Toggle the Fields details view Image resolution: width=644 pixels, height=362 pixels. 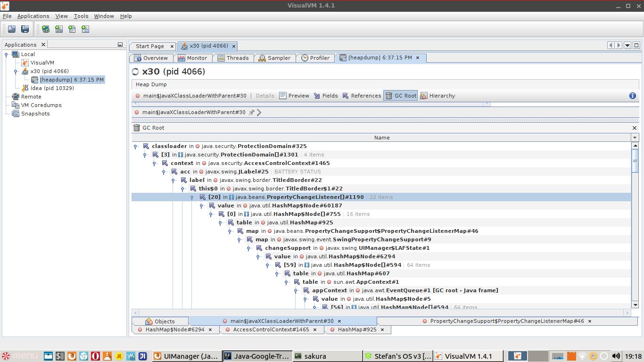[x=325, y=96]
